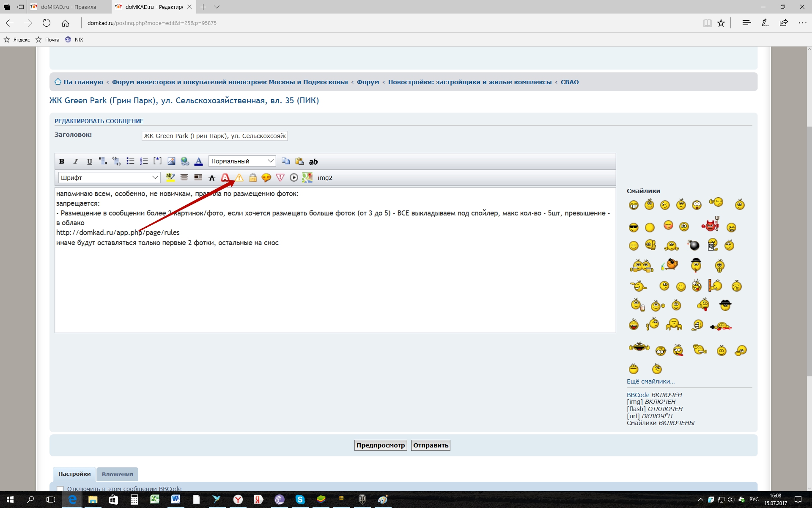The image size is (812, 508).
Task: Submit the post with Отправить
Action: tap(431, 445)
